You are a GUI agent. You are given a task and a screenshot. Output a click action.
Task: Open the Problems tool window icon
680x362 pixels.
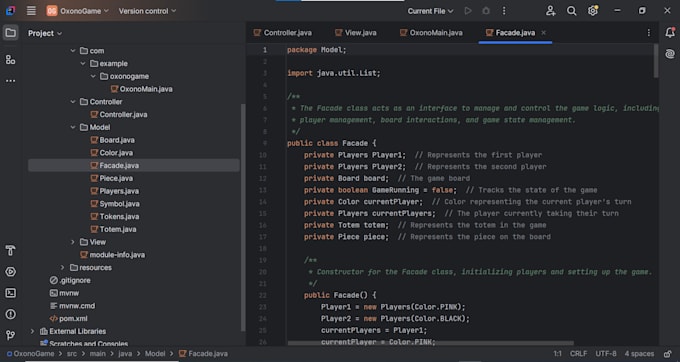tap(10, 314)
